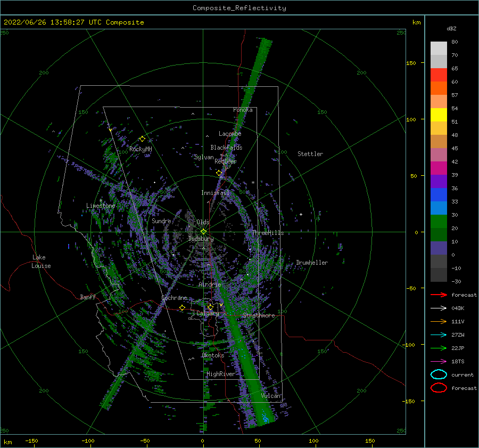Click the orange 111V arrow icon

click(x=439, y=321)
